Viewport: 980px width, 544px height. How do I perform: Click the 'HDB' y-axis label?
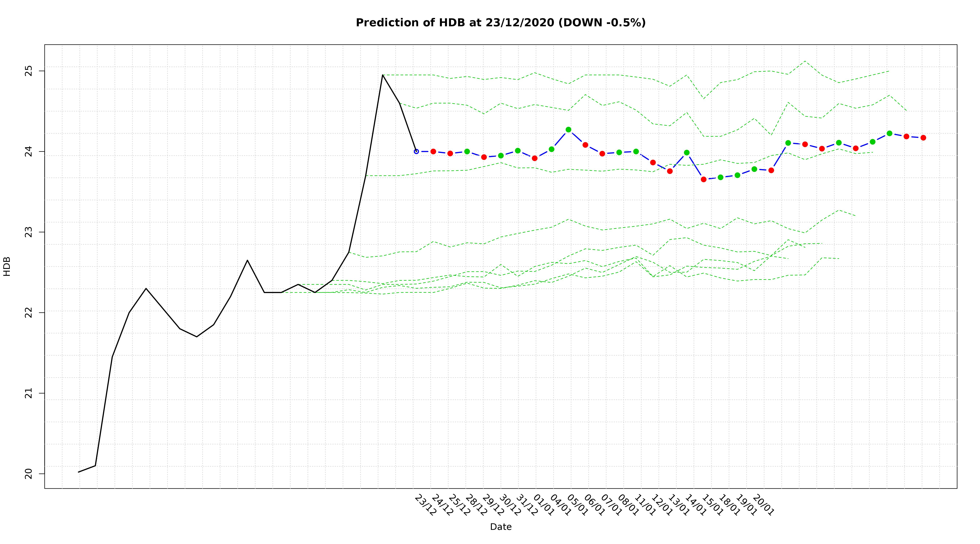click(7, 266)
